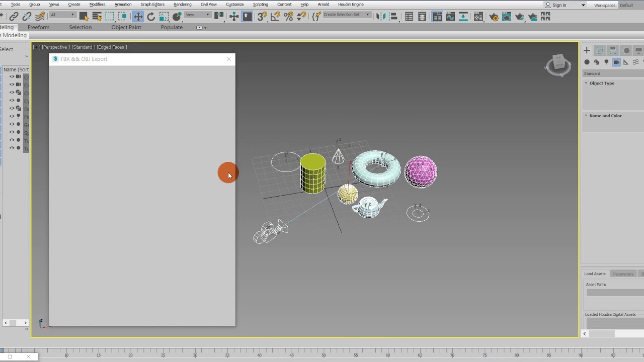This screenshot has width=644, height=362.
Task: Toggle Angle Snap
Action: click(x=275, y=17)
